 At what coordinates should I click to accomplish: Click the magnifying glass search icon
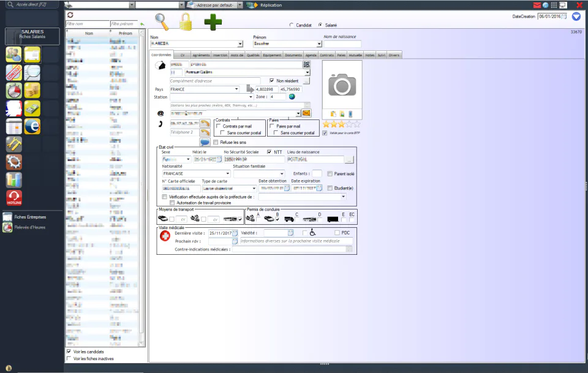pyautogui.click(x=162, y=22)
